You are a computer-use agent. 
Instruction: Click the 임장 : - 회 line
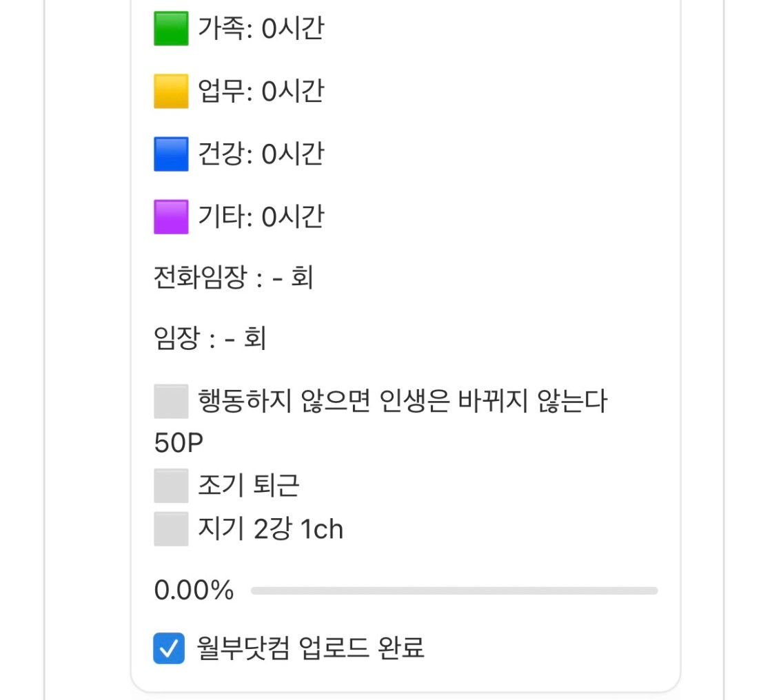coord(210,339)
